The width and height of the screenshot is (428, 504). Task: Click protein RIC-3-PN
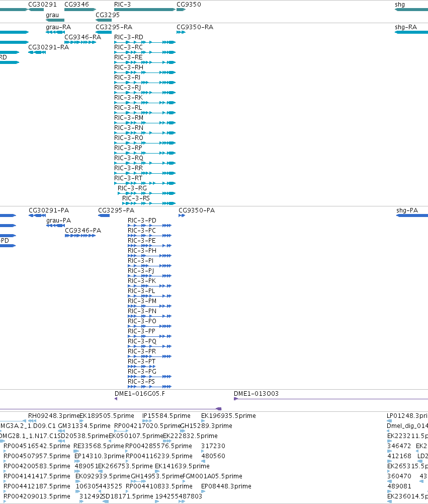coord(149,316)
